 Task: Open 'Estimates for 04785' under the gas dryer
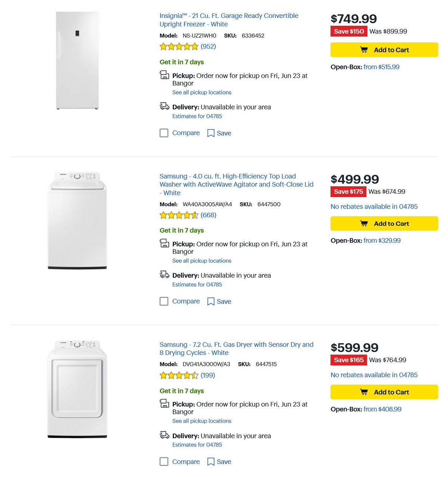[197, 445]
